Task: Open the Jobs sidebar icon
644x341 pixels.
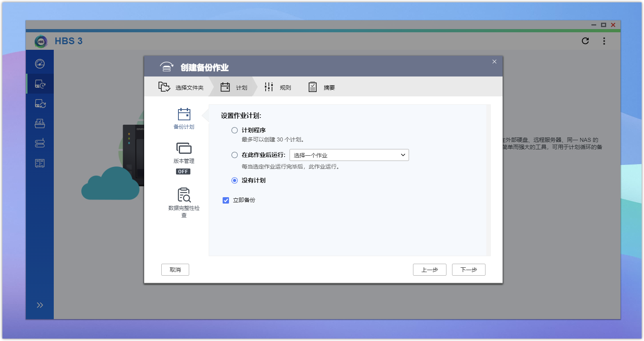Action: click(40, 123)
